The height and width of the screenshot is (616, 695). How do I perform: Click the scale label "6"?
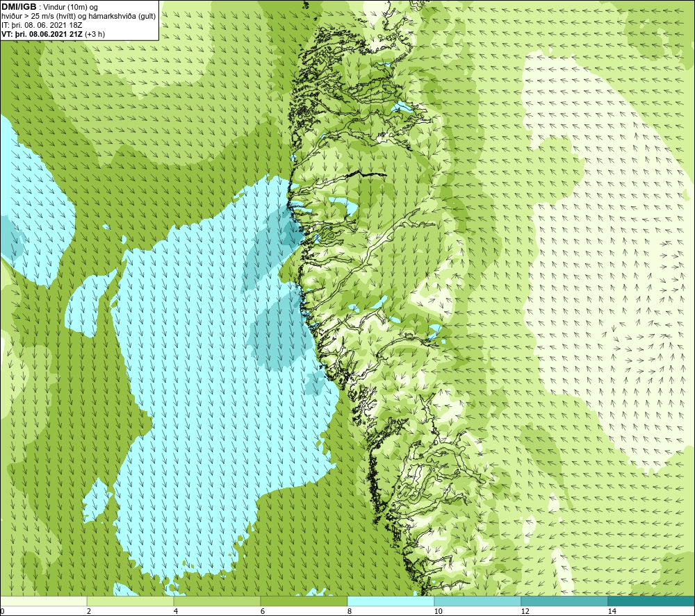tap(263, 611)
